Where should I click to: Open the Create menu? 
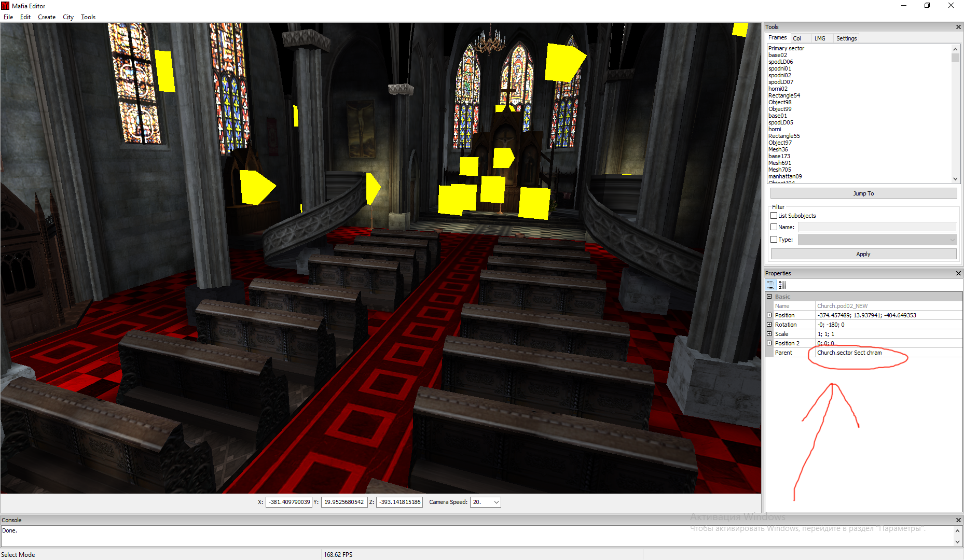[47, 17]
